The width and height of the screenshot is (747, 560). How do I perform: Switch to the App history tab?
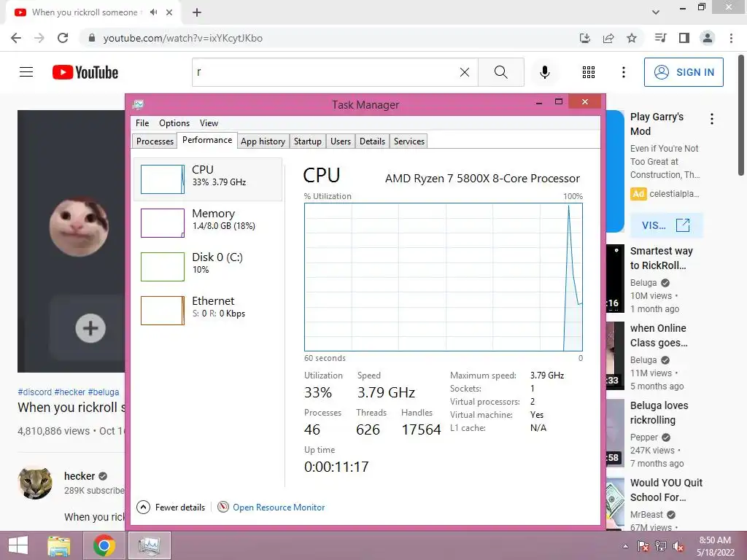263,141
